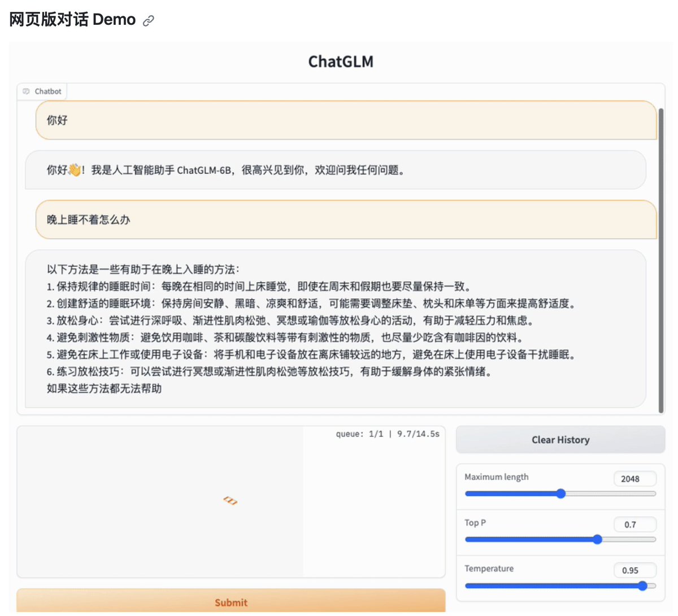Click the line 如果这些方法都无法帮助
Image resolution: width=678 pixels, height=616 pixels.
pos(105,388)
